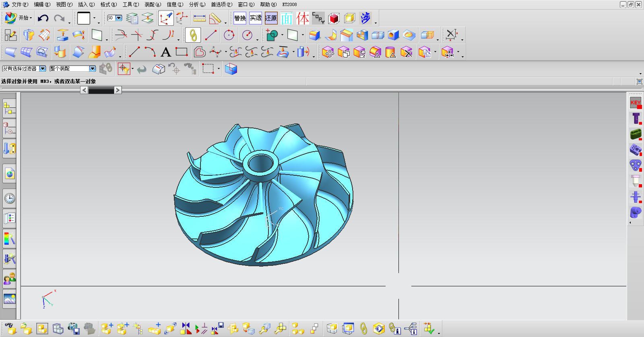The image size is (644, 337).
Task: Click the white color swatch box
Action: click(x=84, y=18)
